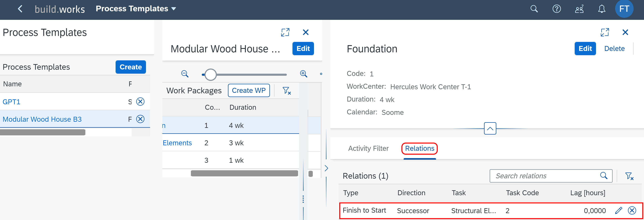Enter full screen for Modular Wood House panel
This screenshot has height=220, width=644.
(x=285, y=32)
